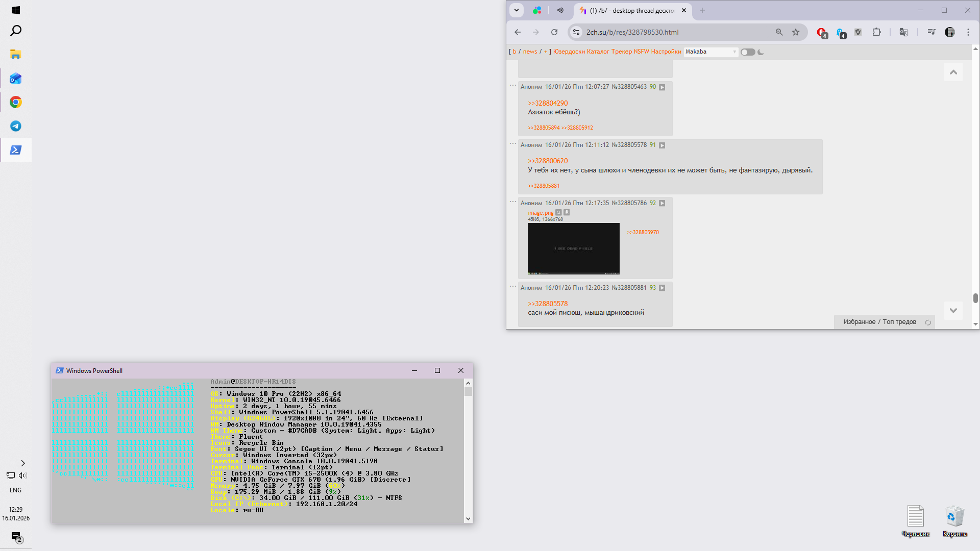Mute the tab's audio speaker icon
980x551 pixels.
coord(560,10)
